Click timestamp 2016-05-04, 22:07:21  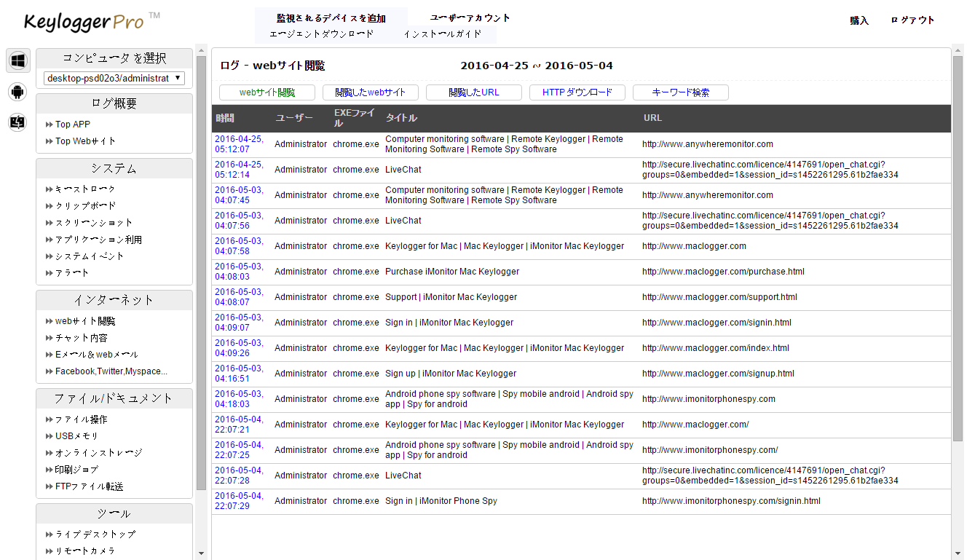tap(240, 425)
